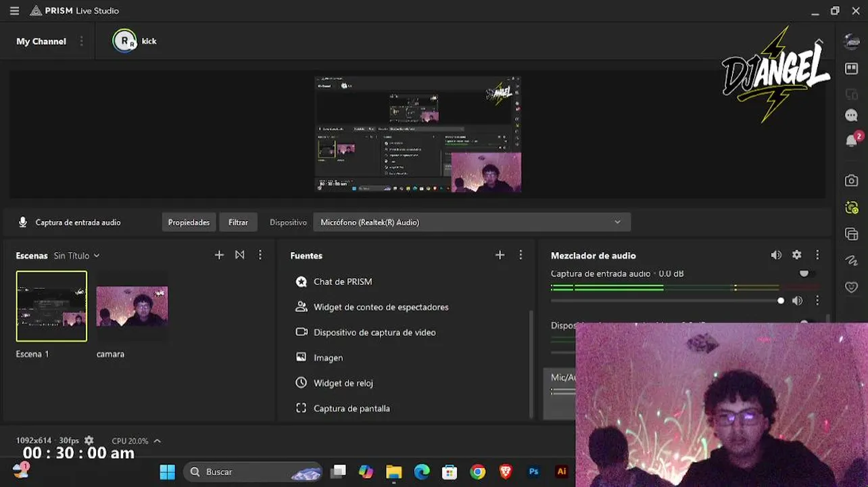Open Photoshop from the taskbar
This screenshot has height=487, width=868.
click(x=533, y=471)
